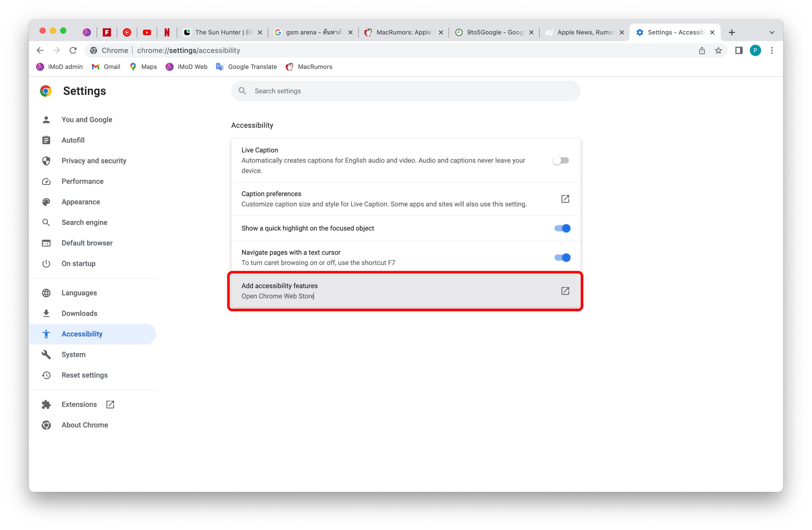
Task: Open Caption preferences external link icon
Action: pos(565,199)
